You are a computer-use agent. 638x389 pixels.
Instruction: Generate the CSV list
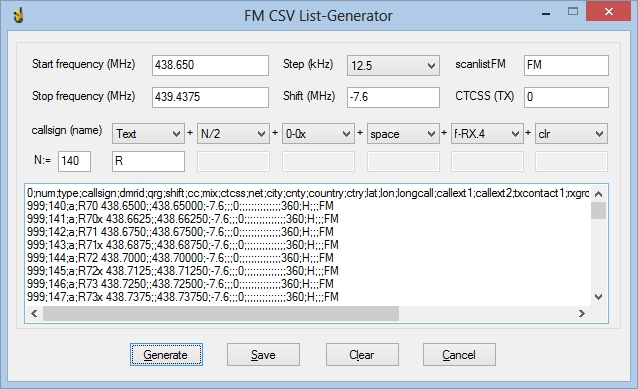(166, 354)
